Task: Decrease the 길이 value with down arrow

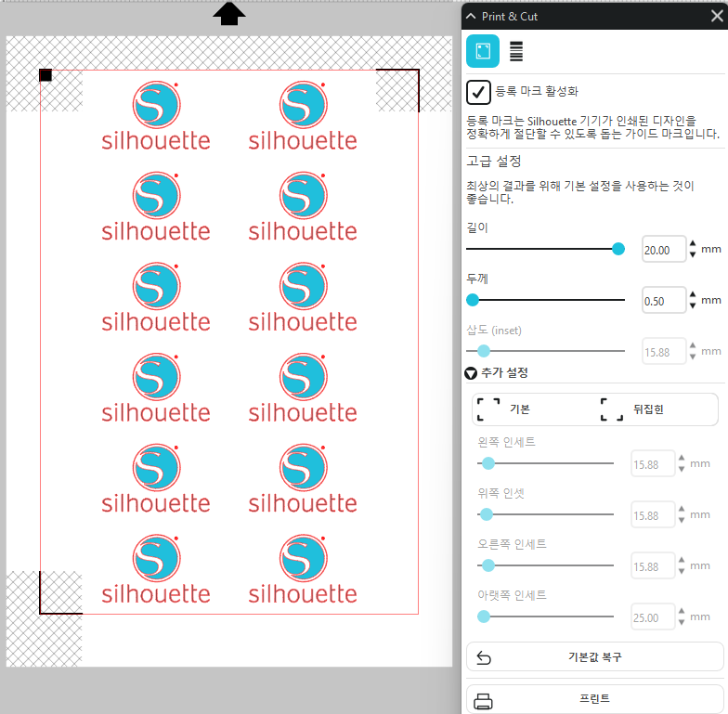Action: point(693,254)
